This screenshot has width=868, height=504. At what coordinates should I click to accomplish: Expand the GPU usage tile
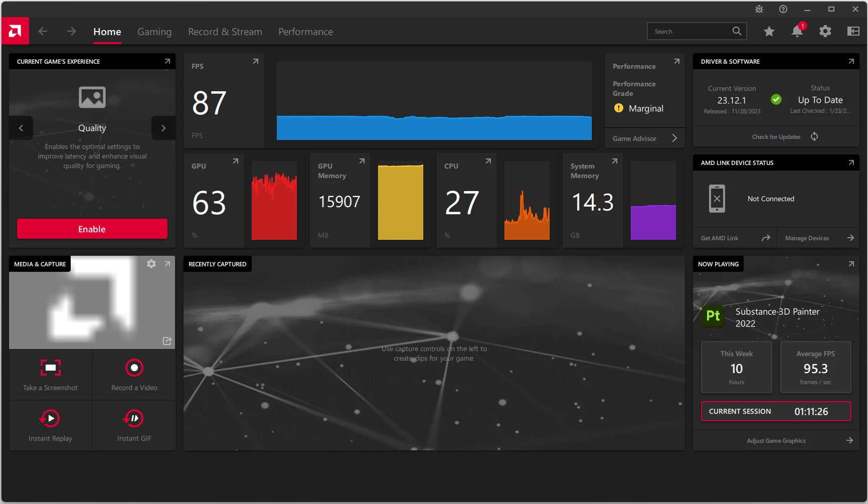236,161
